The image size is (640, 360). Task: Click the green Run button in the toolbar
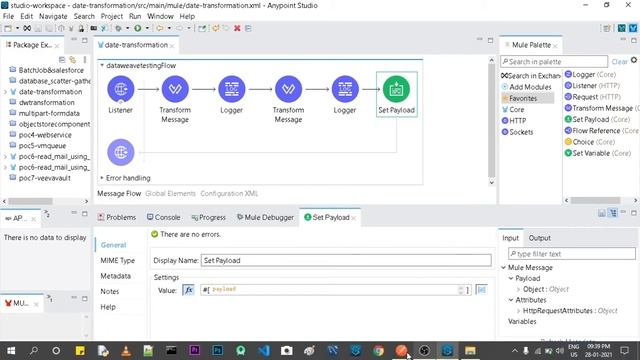click(138, 28)
